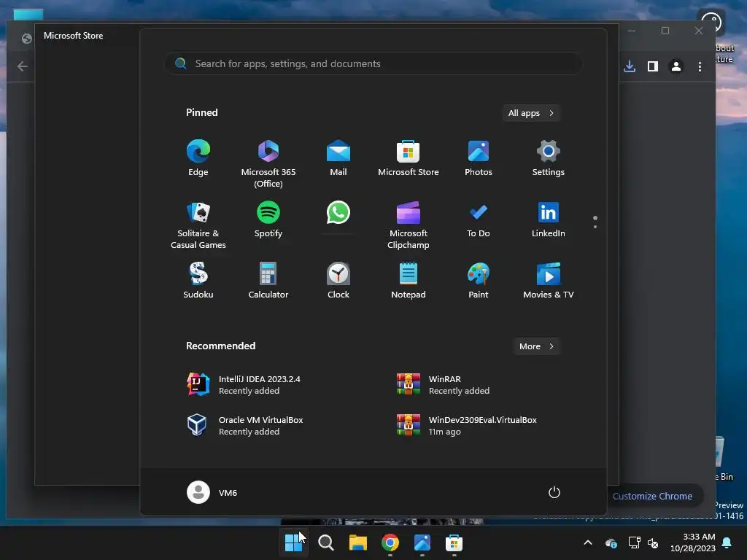
Task: Switch to Microsoft Store on taskbar
Action: pyautogui.click(x=454, y=542)
